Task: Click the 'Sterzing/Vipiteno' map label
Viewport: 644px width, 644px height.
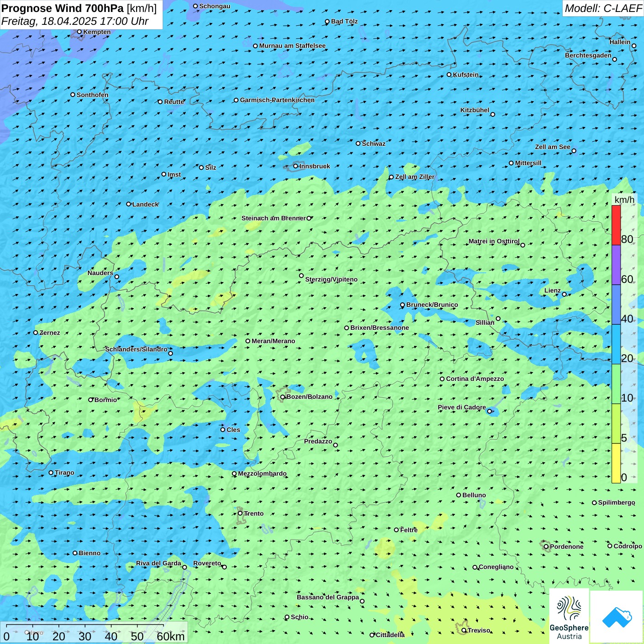Action: coord(331,279)
